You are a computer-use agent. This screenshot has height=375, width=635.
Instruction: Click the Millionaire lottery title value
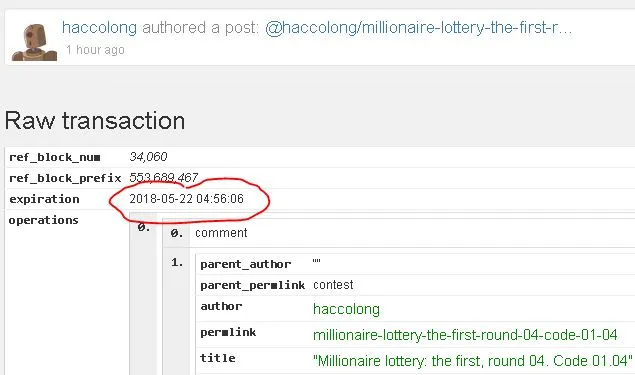473,360
